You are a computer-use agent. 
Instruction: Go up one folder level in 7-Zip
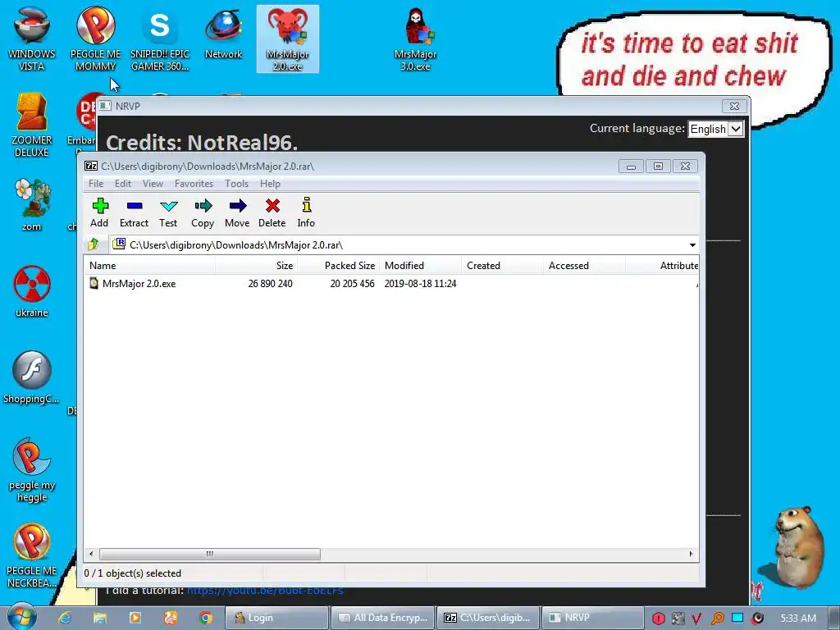(94, 244)
